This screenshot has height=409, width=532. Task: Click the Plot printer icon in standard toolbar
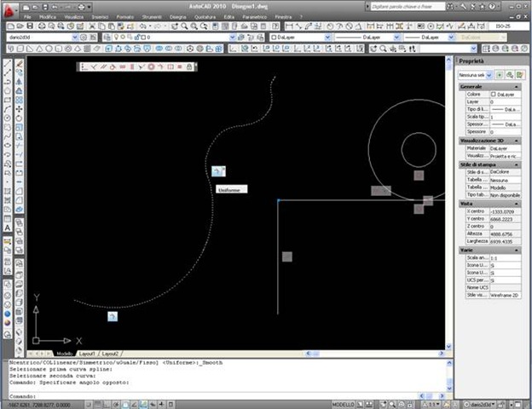click(x=42, y=26)
